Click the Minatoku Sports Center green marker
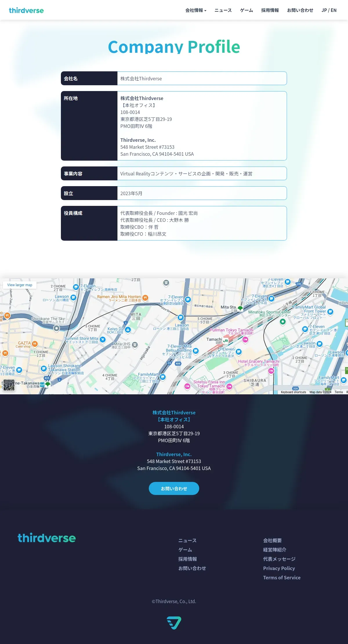 tap(283, 322)
